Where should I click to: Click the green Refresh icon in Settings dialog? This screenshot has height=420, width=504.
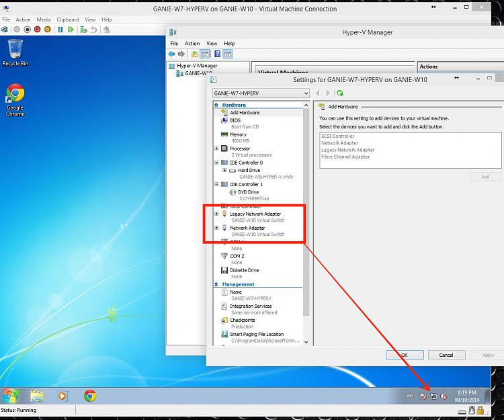pos(340,93)
